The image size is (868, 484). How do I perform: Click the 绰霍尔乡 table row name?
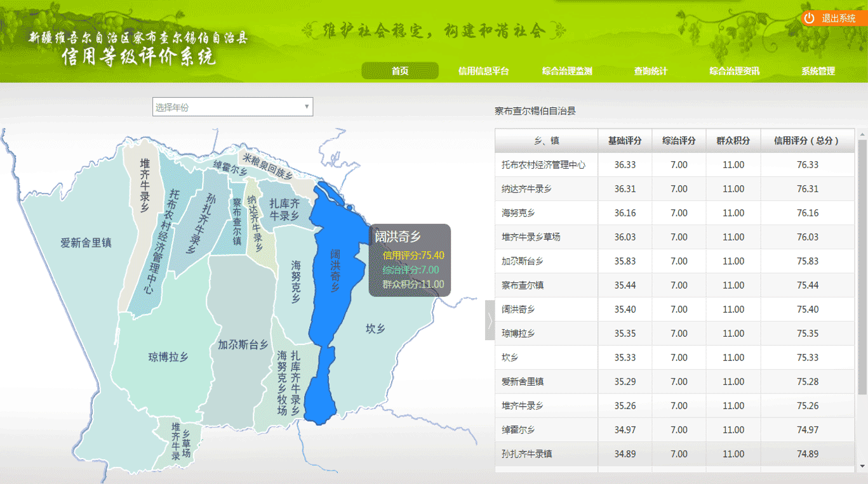point(518,430)
